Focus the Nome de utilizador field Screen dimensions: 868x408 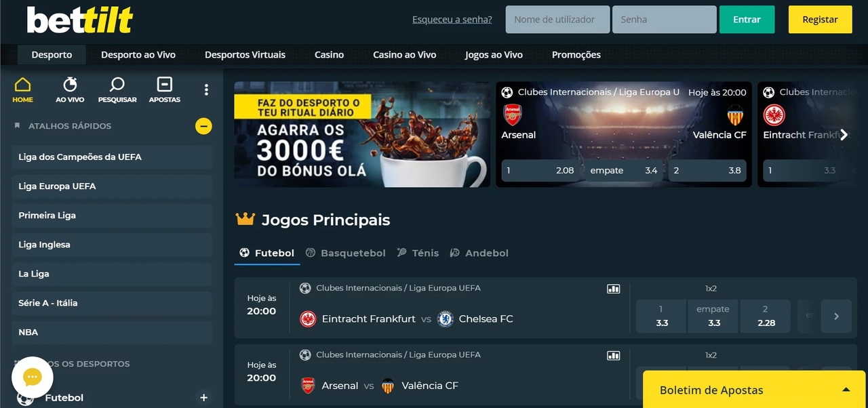[557, 20]
